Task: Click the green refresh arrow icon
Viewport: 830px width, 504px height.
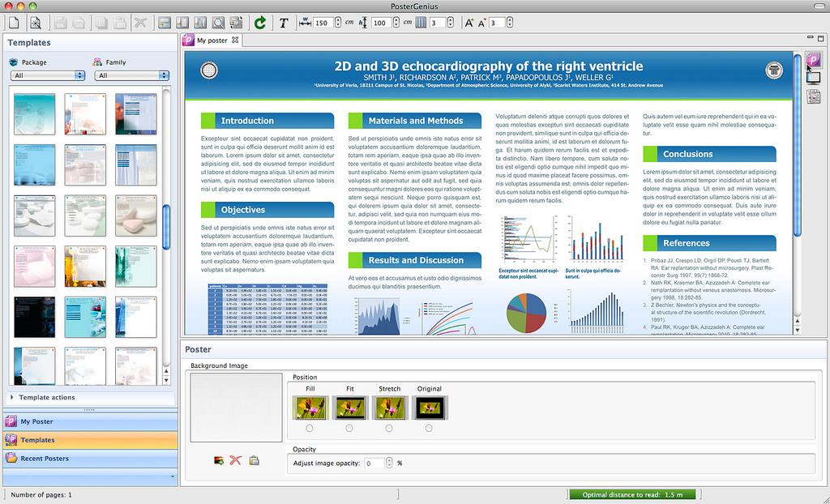Action: coord(259,23)
